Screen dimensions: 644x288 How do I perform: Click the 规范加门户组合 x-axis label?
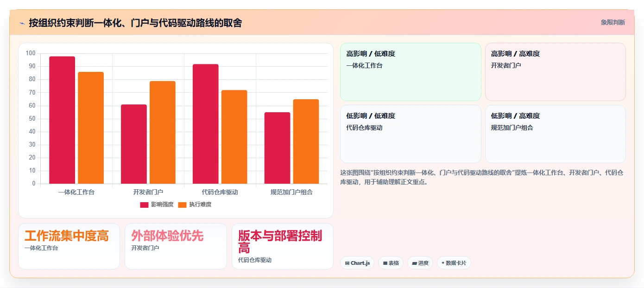click(x=292, y=192)
